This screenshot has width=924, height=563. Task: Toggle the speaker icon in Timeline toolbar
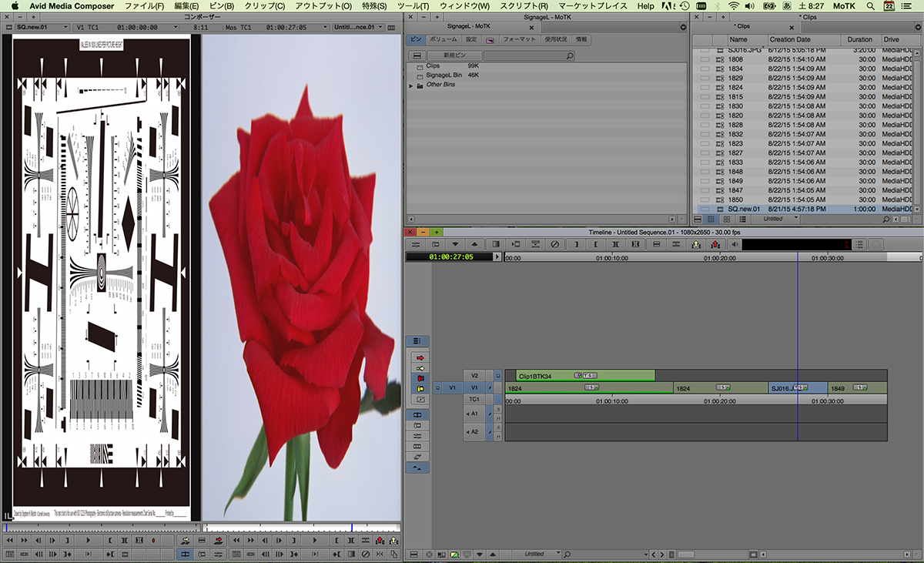pyautogui.click(x=735, y=244)
